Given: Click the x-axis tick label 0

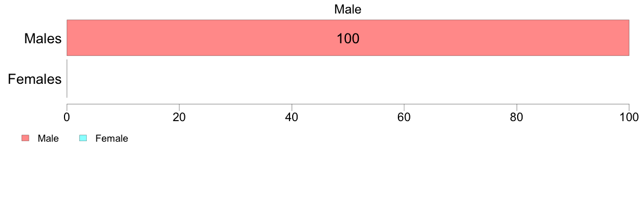Looking at the screenshot, I should click(x=67, y=117).
